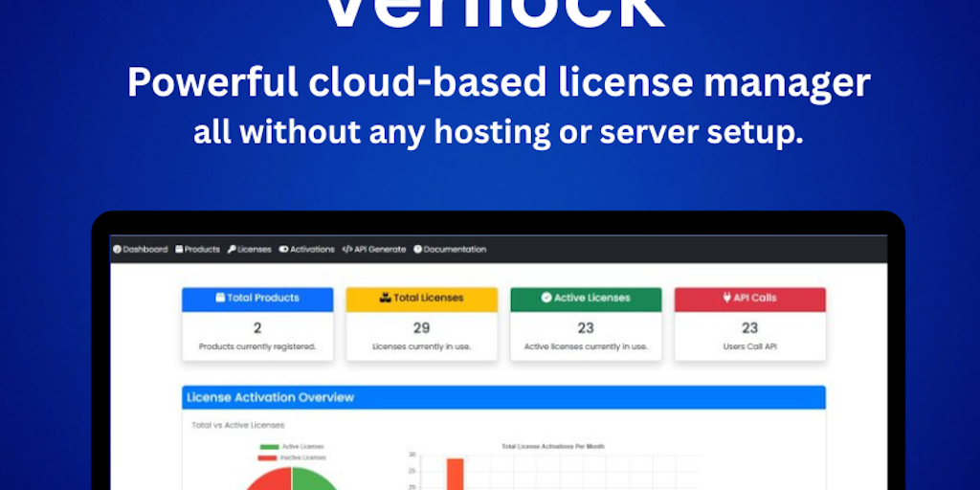
Task: Click the 'Users Call API' text
Action: (750, 346)
